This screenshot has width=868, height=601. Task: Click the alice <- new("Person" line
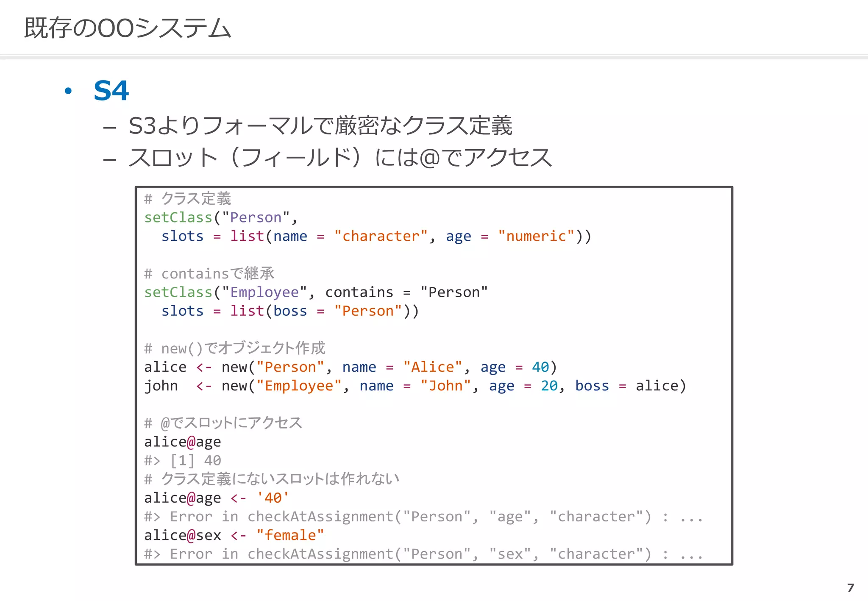[x=351, y=367]
